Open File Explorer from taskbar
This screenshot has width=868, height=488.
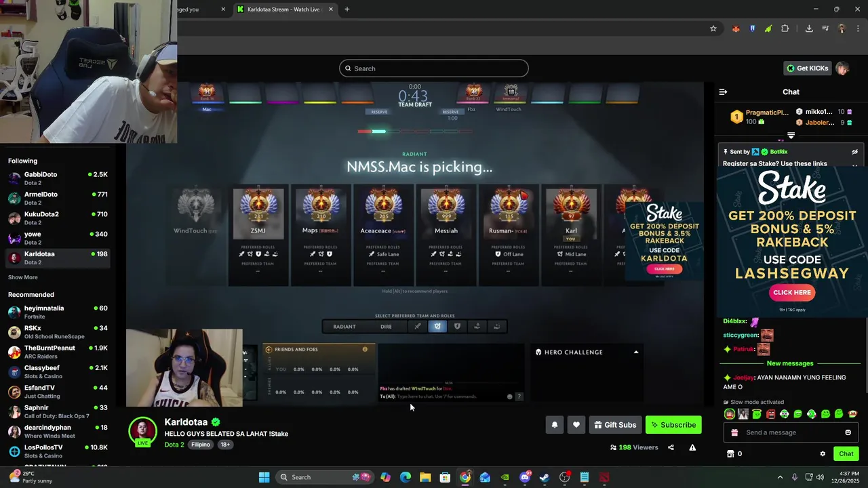[425, 477]
